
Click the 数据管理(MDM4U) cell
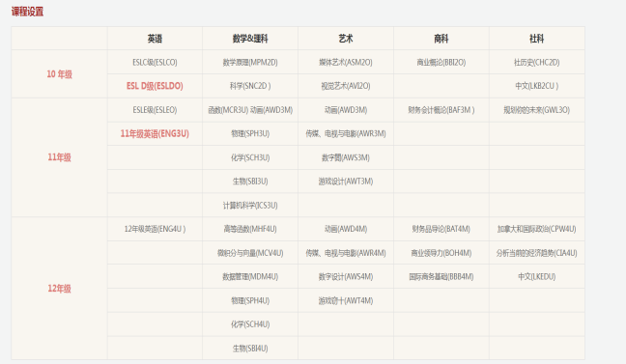pyautogui.click(x=250, y=276)
